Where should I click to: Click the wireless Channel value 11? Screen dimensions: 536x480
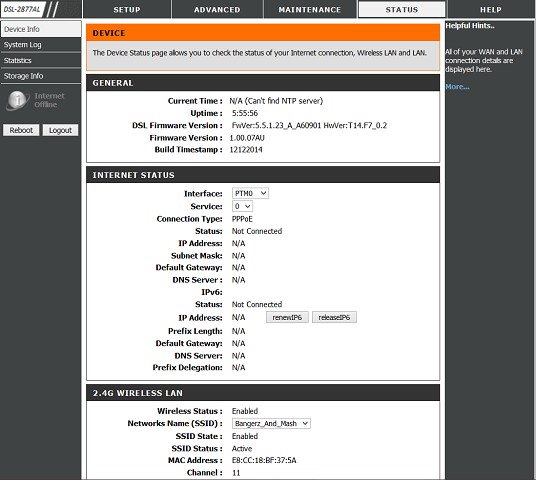coord(236,473)
